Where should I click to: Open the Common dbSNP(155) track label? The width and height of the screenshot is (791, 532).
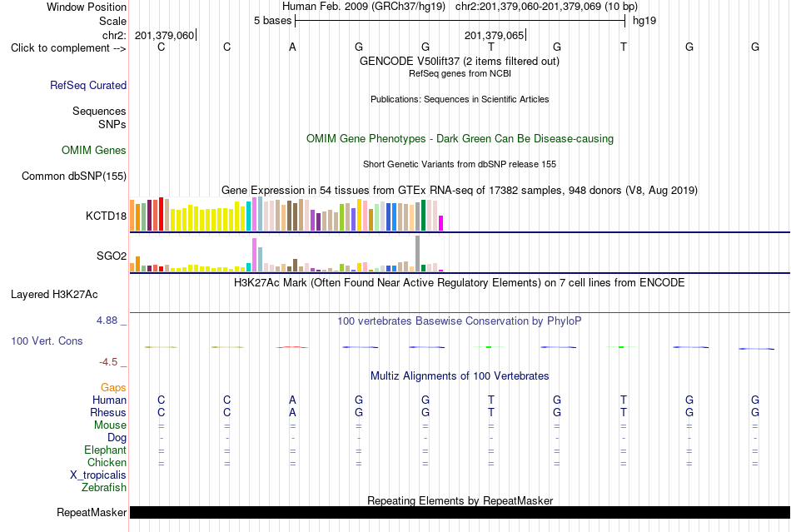click(73, 176)
